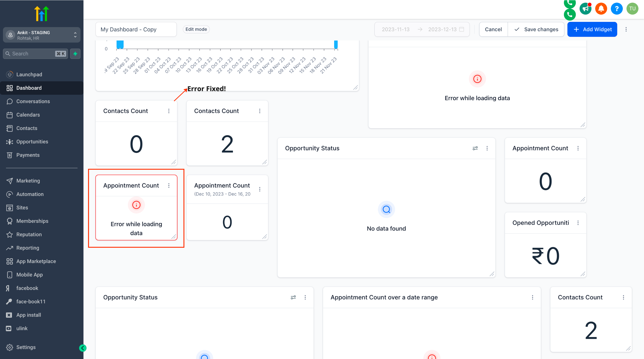The width and height of the screenshot is (644, 359).
Task: Click the blue bar at chart's left edge
Action: coord(120,44)
